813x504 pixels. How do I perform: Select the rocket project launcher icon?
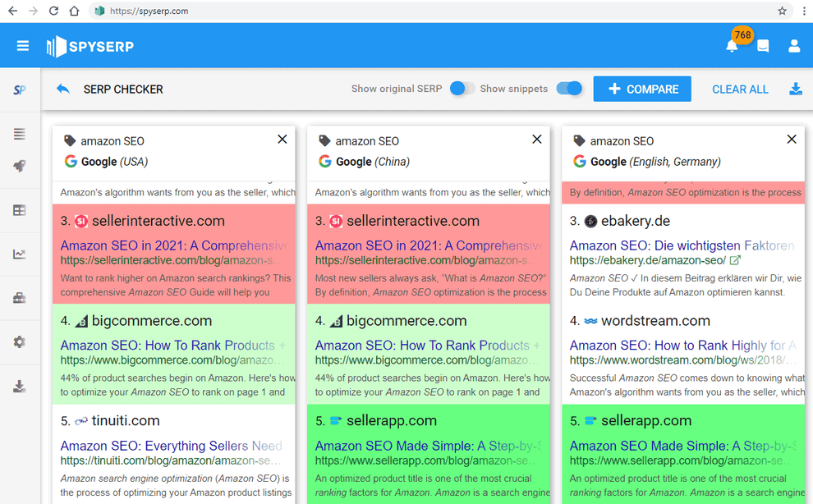[18, 167]
